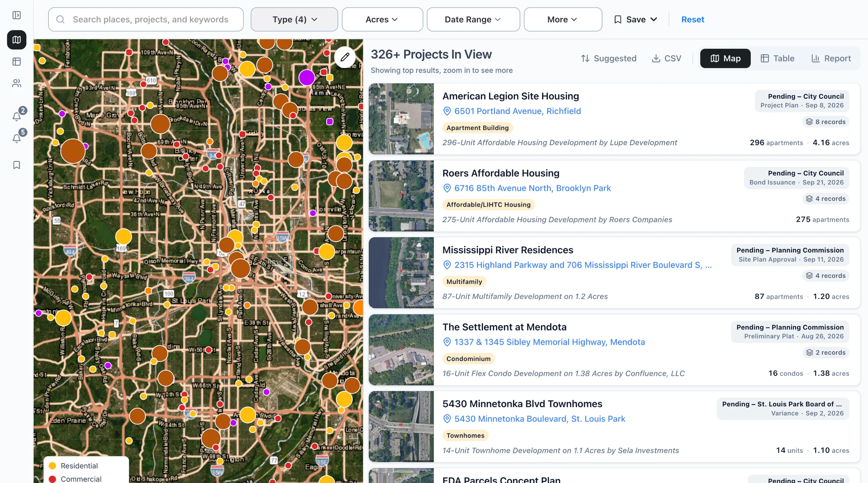868x483 pixels.
Task: Open the Save search dropdown
Action: click(x=636, y=20)
